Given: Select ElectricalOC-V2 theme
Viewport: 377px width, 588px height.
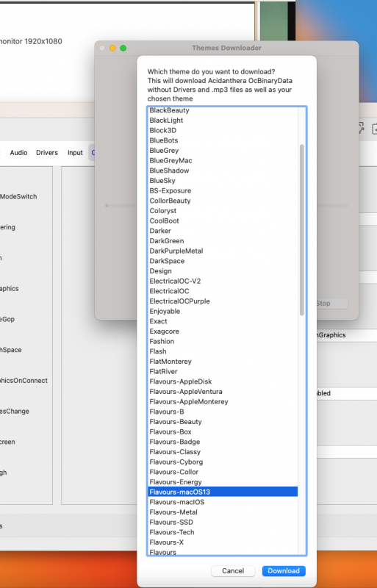Looking at the screenshot, I should [x=223, y=282].
